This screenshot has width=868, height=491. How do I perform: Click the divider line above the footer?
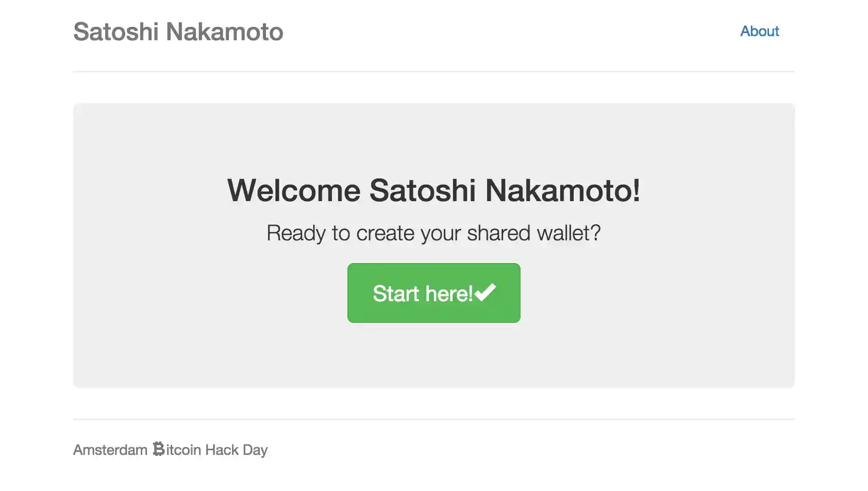pyautogui.click(x=433, y=419)
